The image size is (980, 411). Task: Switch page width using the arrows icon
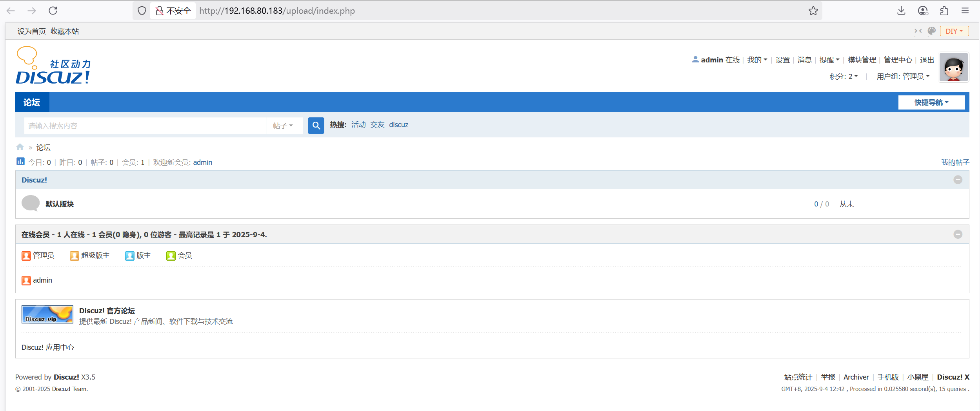[918, 31]
